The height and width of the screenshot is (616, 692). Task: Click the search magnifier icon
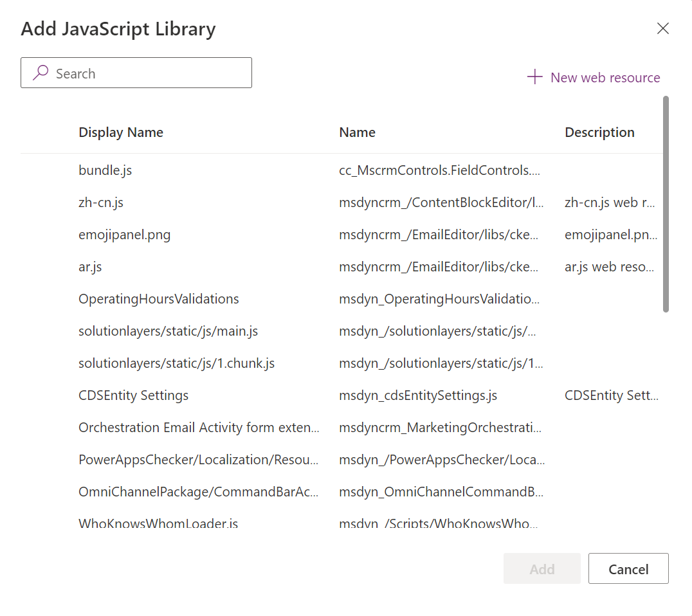[41, 73]
